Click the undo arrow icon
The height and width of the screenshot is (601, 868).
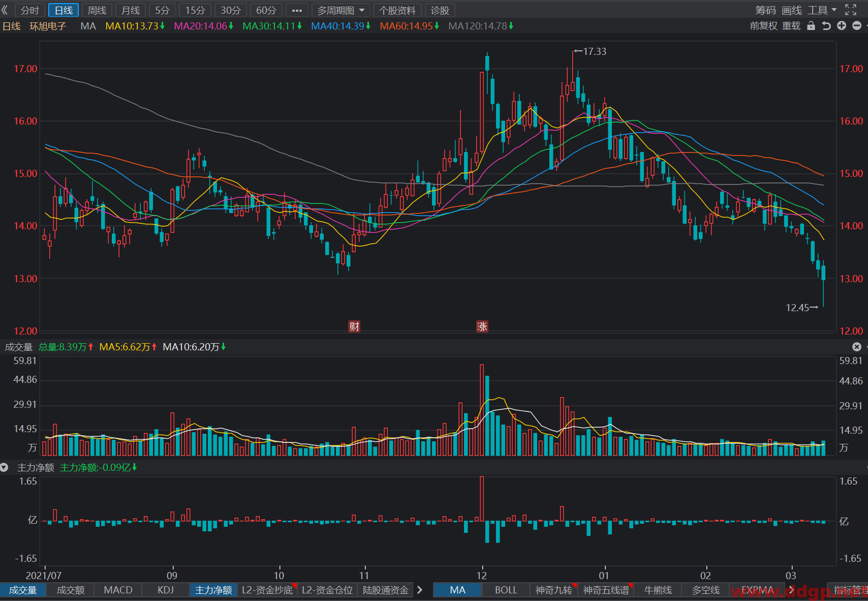[x=826, y=26]
